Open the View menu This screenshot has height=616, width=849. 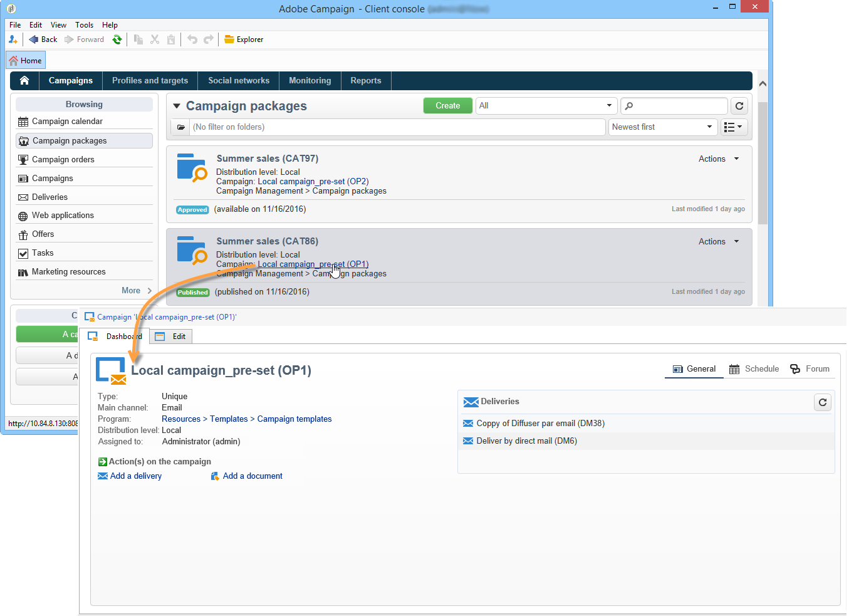coord(58,25)
